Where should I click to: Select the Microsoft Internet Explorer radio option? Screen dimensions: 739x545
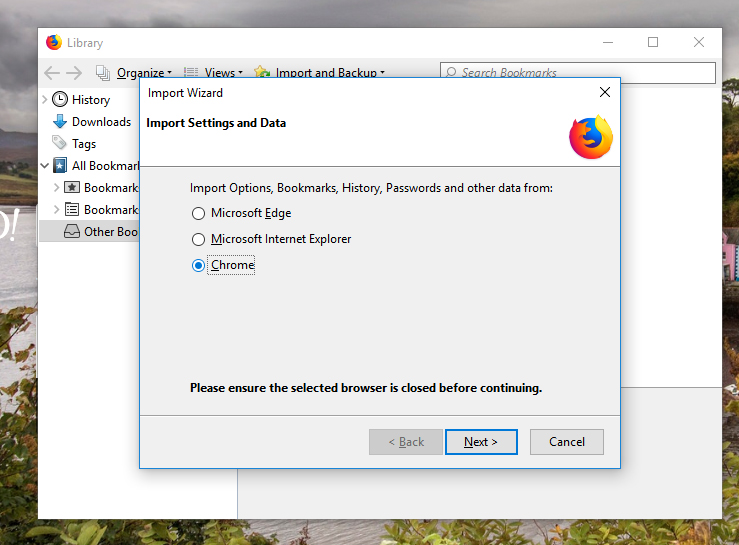(198, 239)
